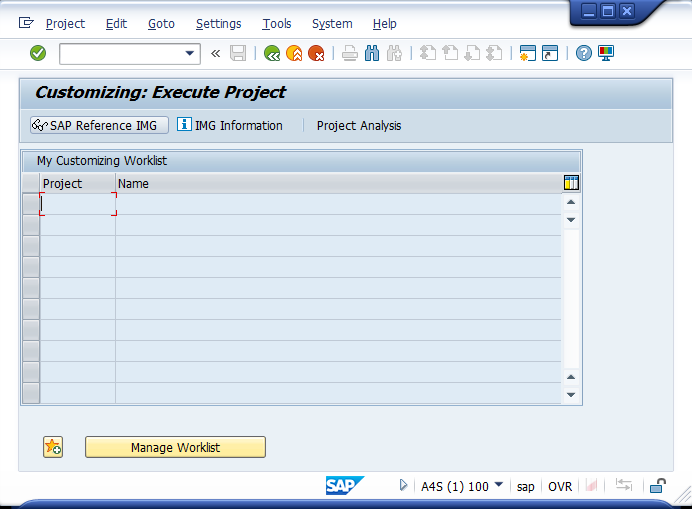Open the Goto menu
Image resolution: width=692 pixels, height=509 pixels.
pos(161,23)
